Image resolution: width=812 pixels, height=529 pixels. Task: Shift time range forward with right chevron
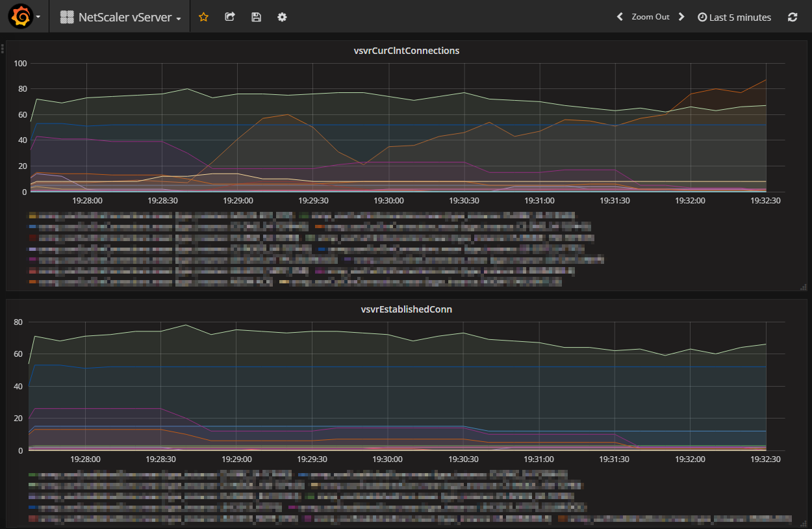click(681, 17)
